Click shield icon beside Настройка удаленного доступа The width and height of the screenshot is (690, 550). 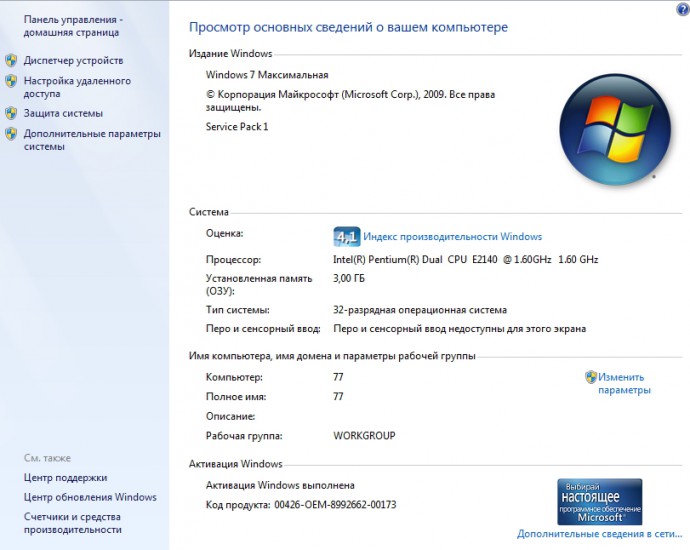click(x=11, y=81)
